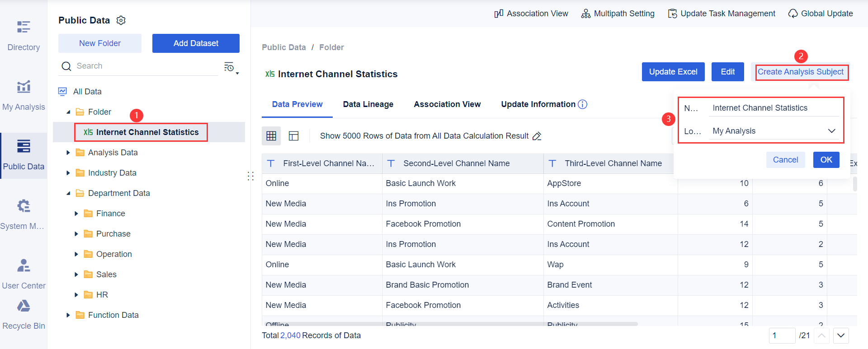Open Recycle Bin in sidebar

click(24, 314)
